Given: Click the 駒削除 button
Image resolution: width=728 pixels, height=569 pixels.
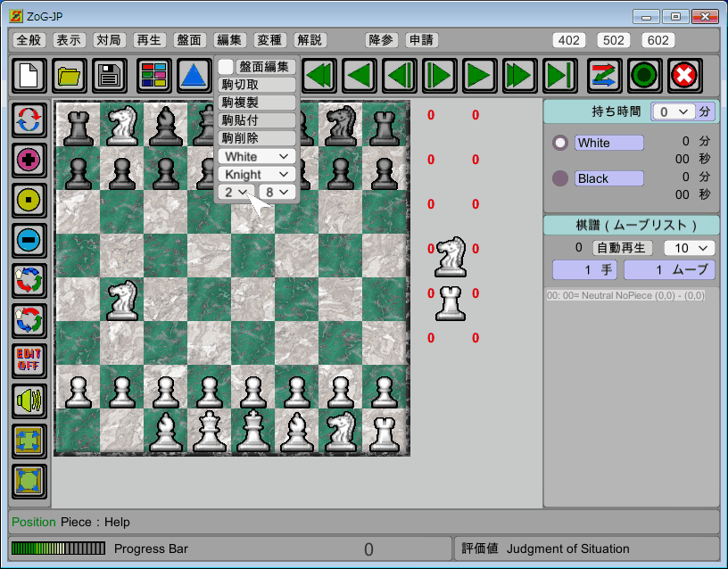Looking at the screenshot, I should (x=257, y=138).
